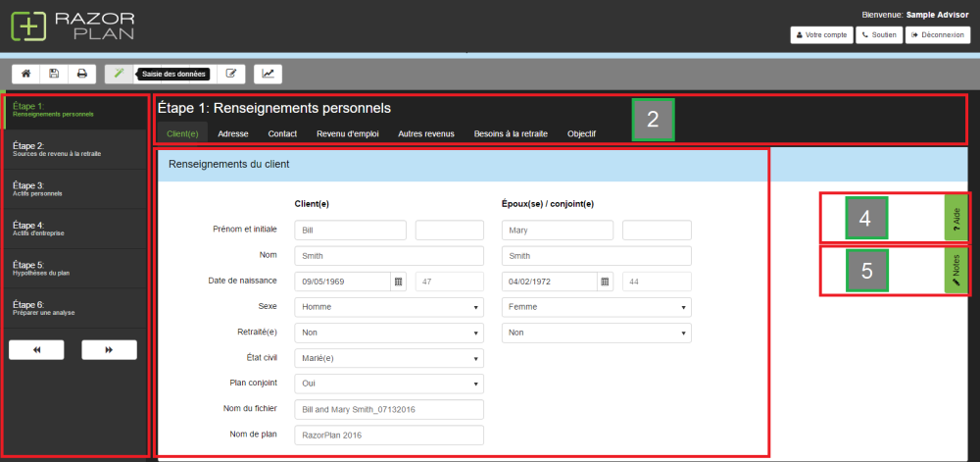Screen dimensions: 980x462
Task: Select the green wand data-entry tool
Action: [x=119, y=74]
